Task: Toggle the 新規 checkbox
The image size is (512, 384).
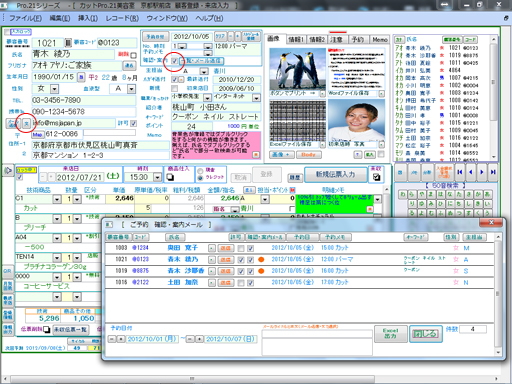Action: 174,88
